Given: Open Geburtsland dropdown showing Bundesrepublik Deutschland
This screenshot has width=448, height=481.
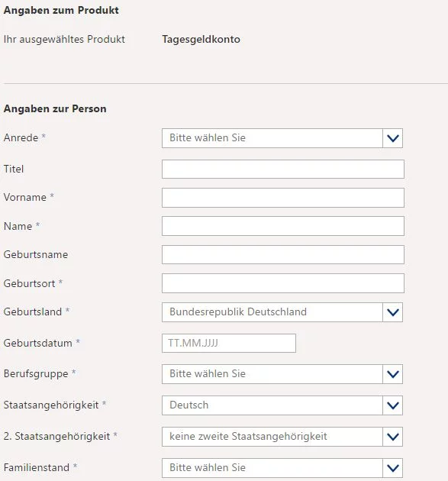Looking at the screenshot, I should (282, 312).
